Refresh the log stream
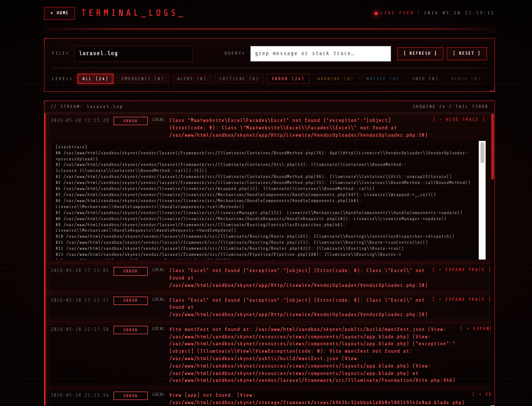532x406 pixels. pyautogui.click(x=420, y=54)
